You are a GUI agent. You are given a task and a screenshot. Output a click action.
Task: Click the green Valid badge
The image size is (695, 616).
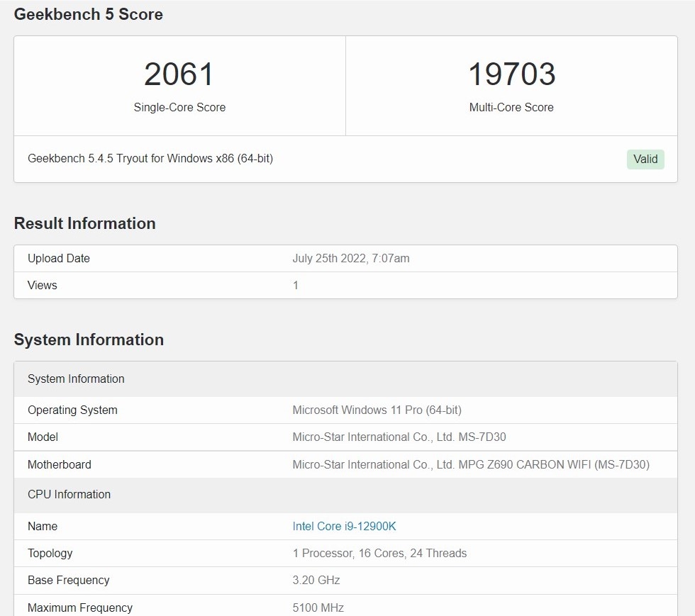(645, 159)
